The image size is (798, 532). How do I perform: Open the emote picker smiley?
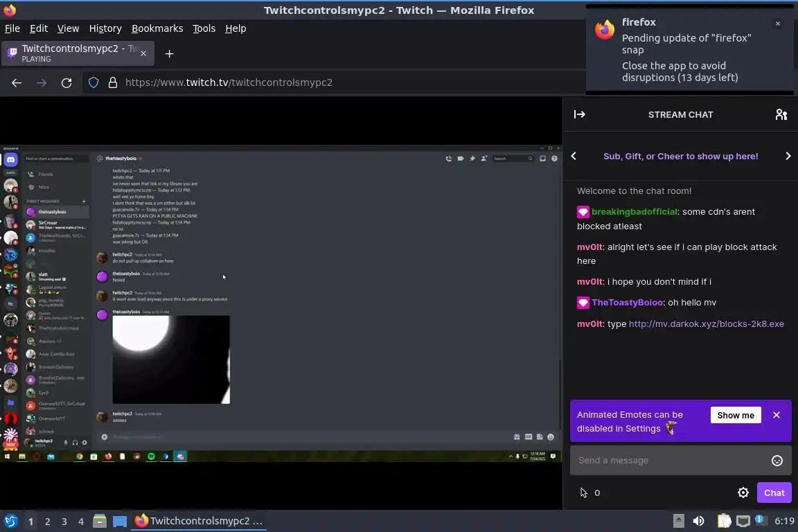[x=777, y=461]
